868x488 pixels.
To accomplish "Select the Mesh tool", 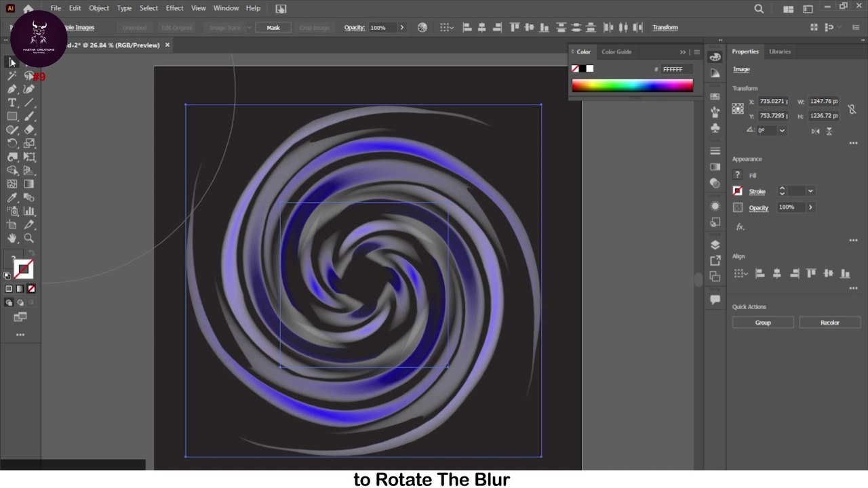I will (x=12, y=184).
